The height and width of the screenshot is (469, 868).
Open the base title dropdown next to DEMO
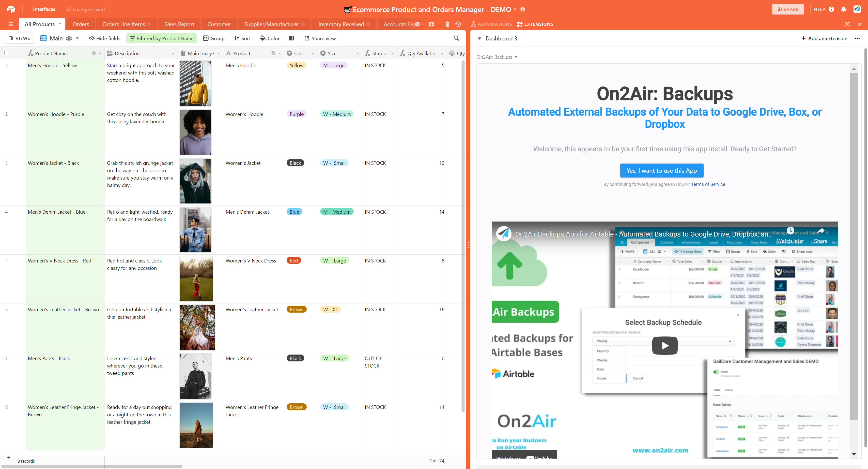click(x=515, y=9)
